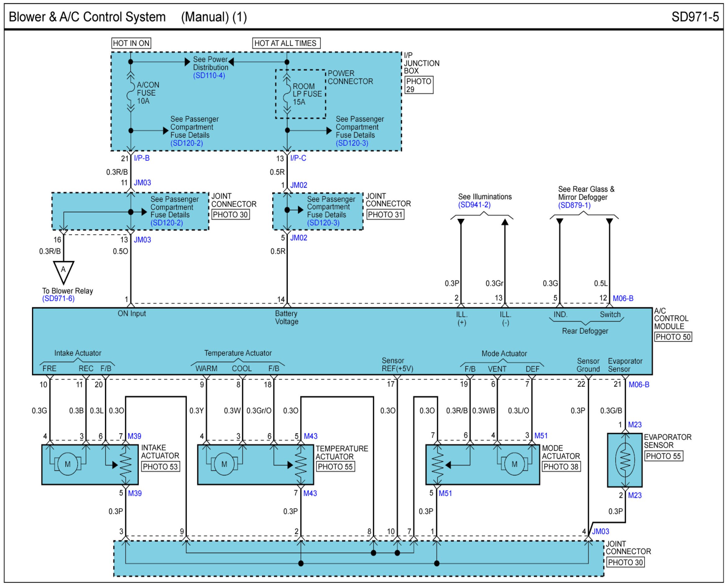728x585 pixels.
Task: Click the PHOTO 53 intake actuator box
Action: pyautogui.click(x=160, y=466)
